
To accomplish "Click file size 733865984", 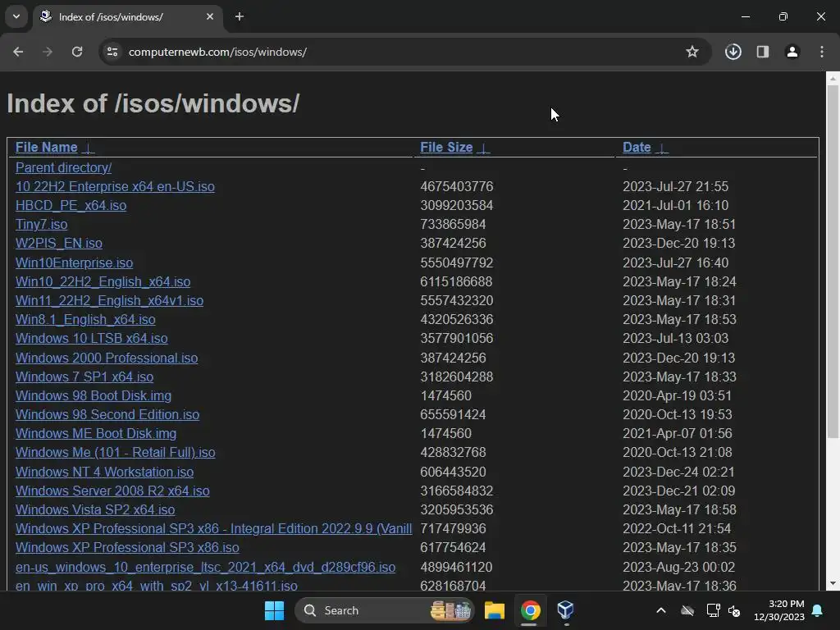I will coord(453,224).
